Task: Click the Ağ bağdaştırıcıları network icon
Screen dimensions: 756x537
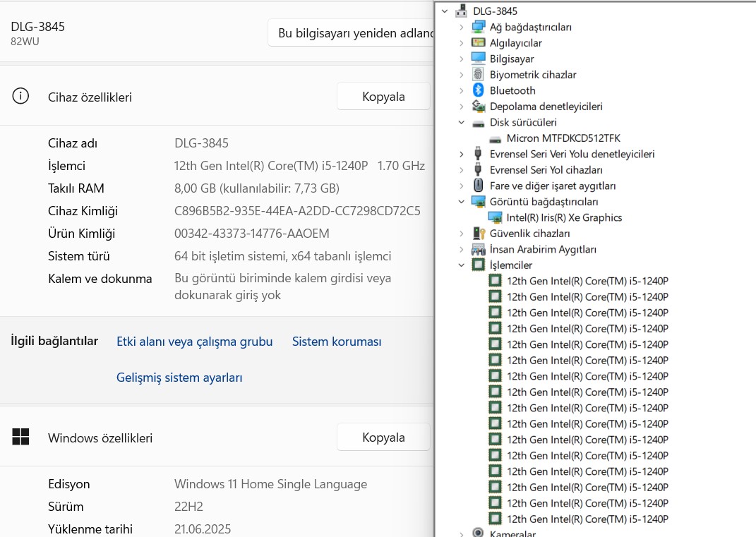Action: coord(479,27)
